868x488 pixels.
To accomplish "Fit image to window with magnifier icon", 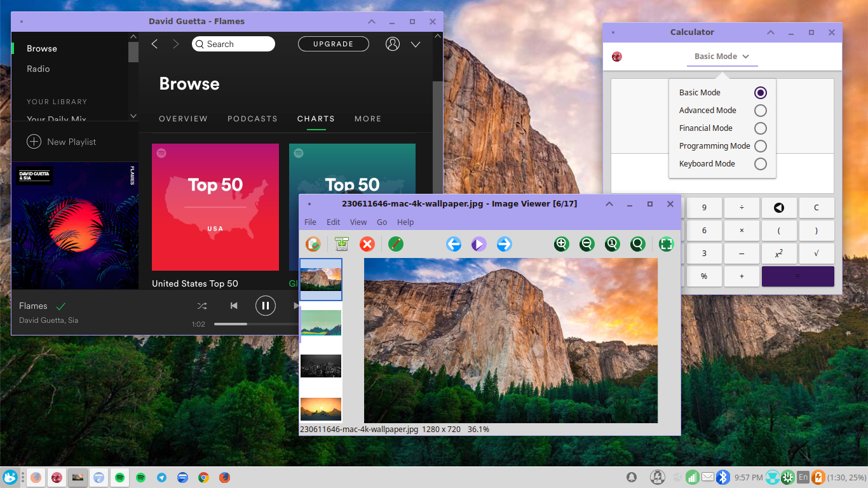I will 638,244.
